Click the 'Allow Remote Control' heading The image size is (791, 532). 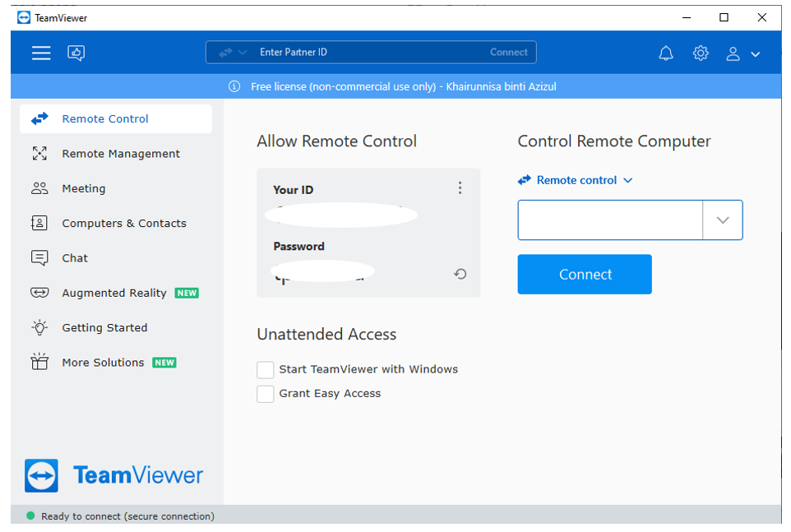(x=336, y=141)
